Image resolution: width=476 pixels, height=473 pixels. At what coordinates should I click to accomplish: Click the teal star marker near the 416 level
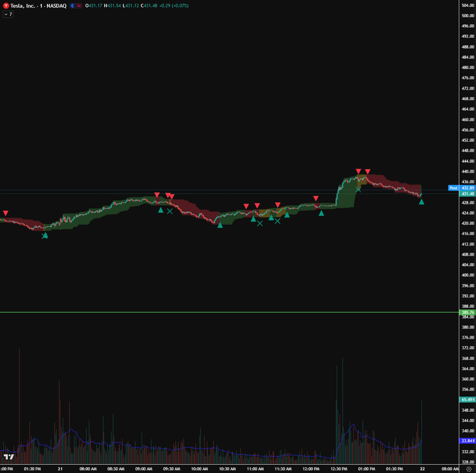(x=45, y=236)
